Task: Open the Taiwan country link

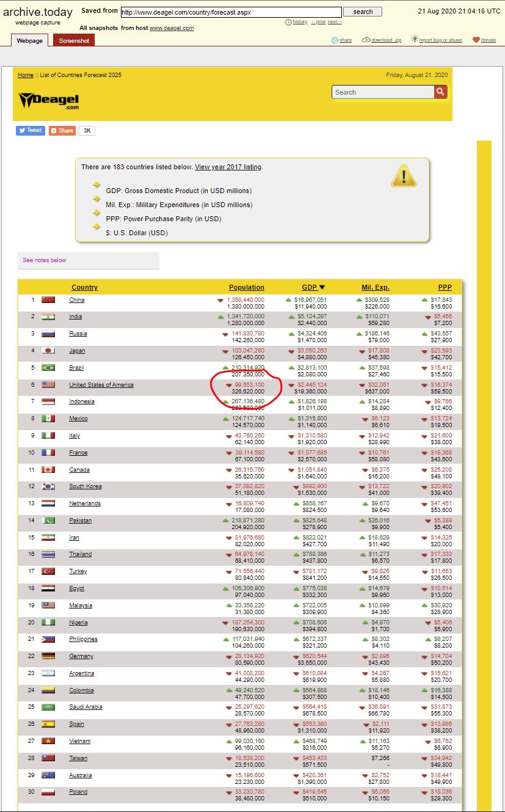Action: pos(78,758)
